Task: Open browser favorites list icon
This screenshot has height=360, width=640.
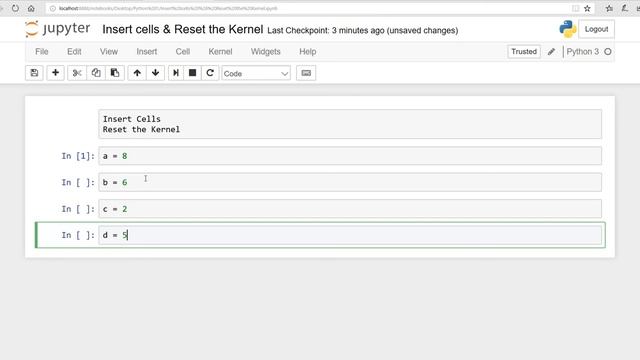Action: 609,8
